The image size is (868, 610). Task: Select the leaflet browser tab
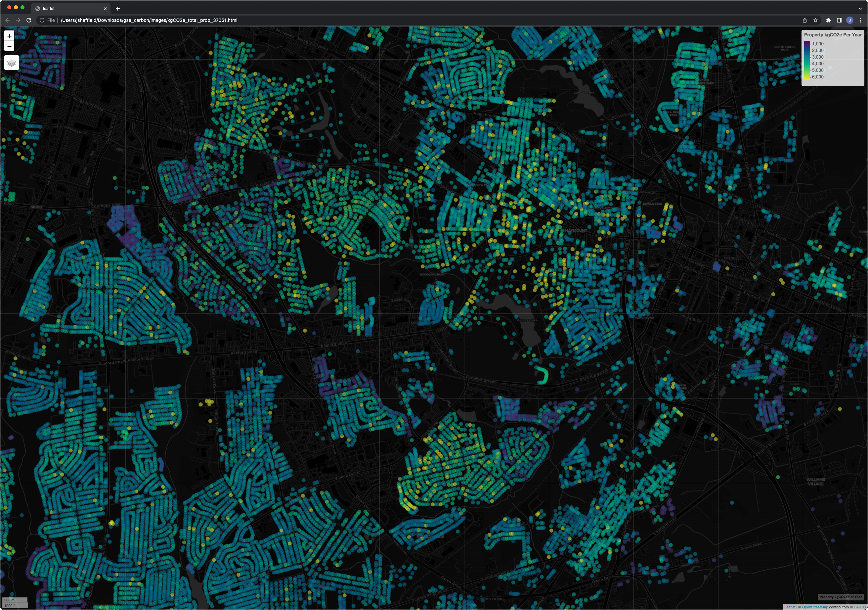pyautogui.click(x=71, y=8)
